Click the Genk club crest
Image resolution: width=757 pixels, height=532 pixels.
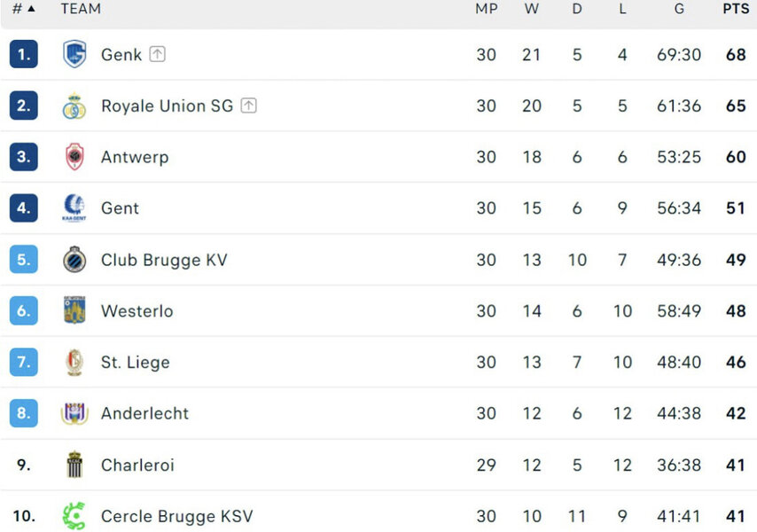click(74, 54)
